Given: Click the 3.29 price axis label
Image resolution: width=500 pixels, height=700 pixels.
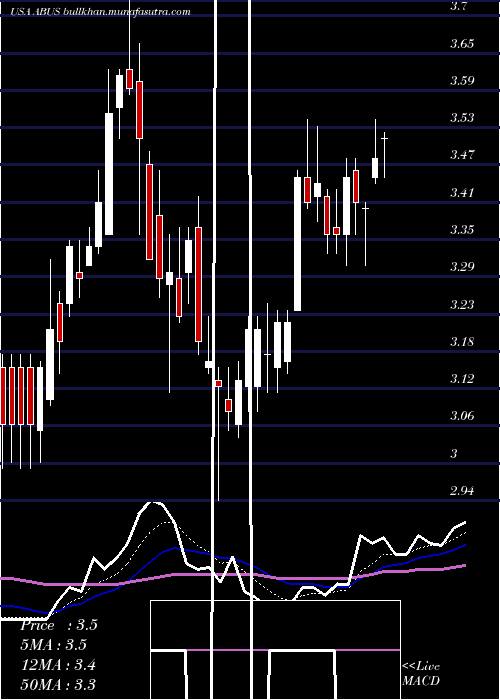Looking at the screenshot, I should click(x=462, y=267).
